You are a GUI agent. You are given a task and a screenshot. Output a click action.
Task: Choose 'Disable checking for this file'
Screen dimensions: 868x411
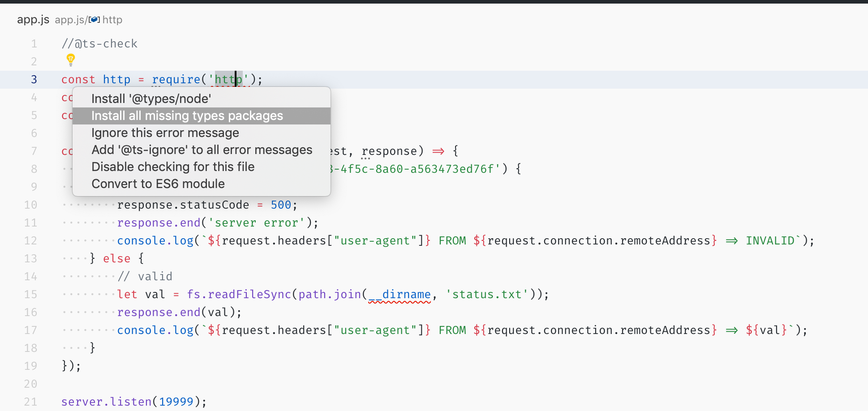[173, 167]
